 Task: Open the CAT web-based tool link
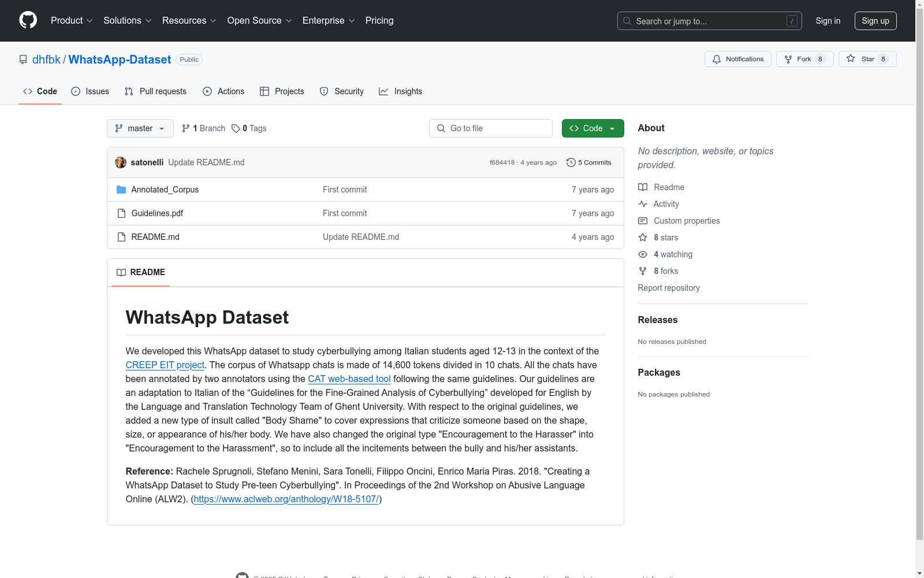pyautogui.click(x=349, y=379)
